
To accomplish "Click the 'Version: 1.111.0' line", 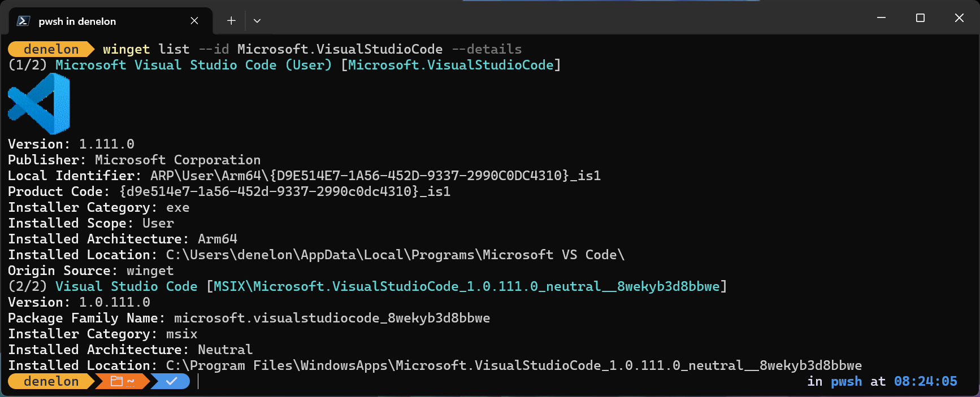I will tap(71, 144).
